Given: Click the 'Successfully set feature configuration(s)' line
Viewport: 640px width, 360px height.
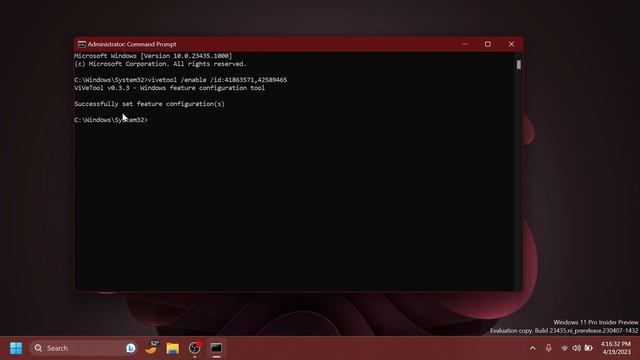Looking at the screenshot, I should (149, 104).
